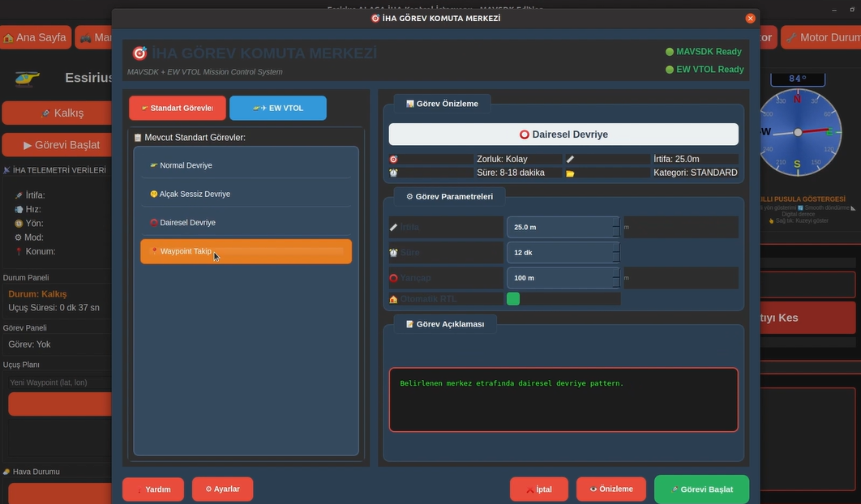861x504 pixels.
Task: Open the Standart Görevler tab
Action: (x=177, y=108)
